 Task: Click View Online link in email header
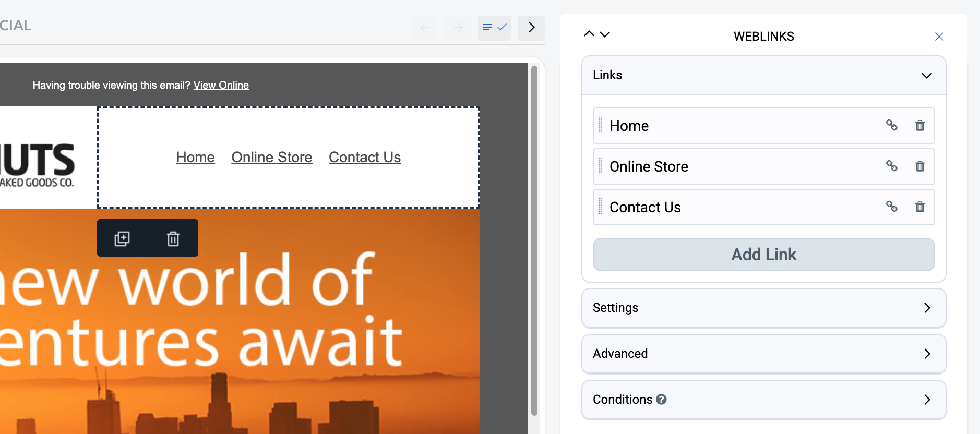221,85
